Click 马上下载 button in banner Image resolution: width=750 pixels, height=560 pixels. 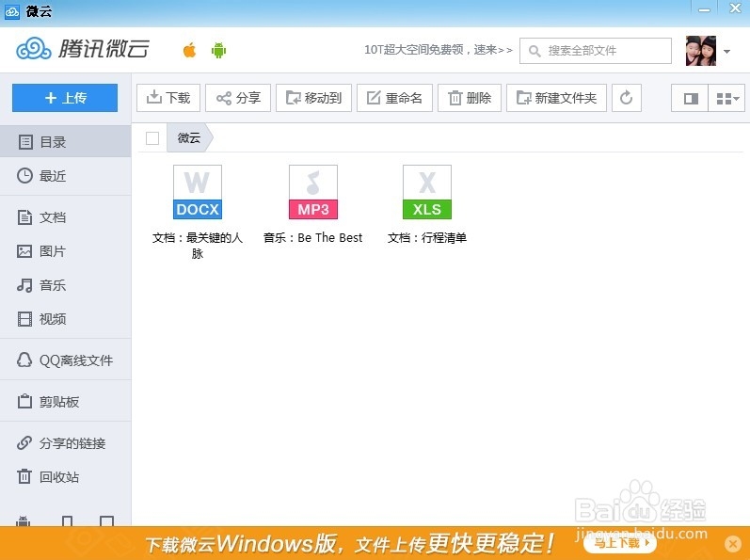point(620,542)
